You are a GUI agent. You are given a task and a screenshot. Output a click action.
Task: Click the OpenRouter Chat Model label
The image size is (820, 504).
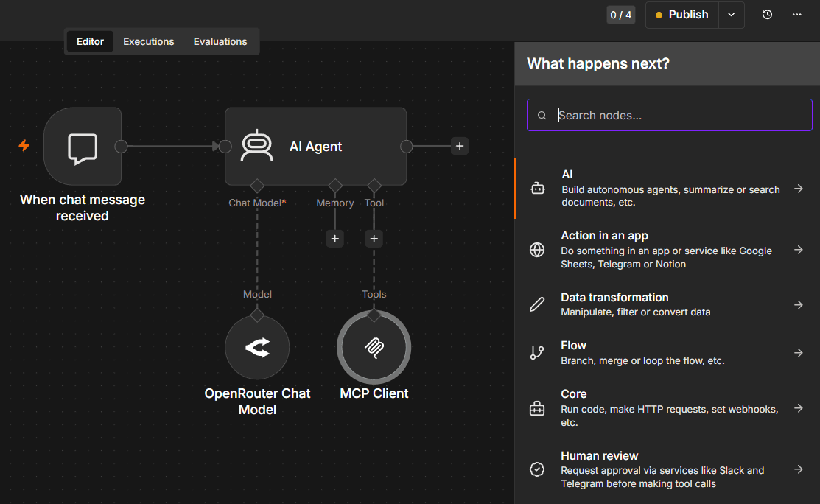tap(257, 402)
